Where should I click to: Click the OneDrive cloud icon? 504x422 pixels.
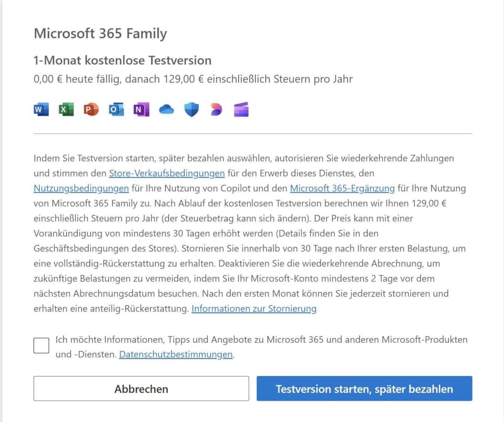click(167, 110)
